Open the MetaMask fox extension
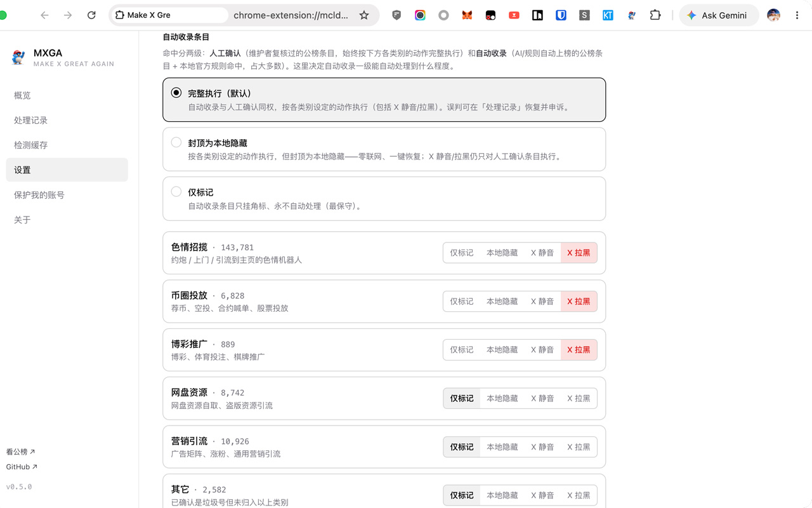812x508 pixels. 467,15
